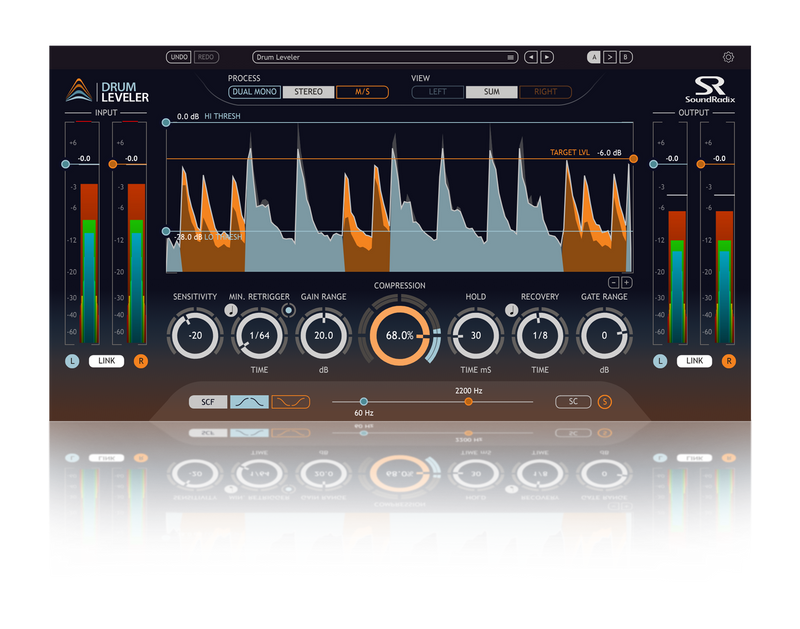Click the 2200 Hz filter slider handle
Screen dimensions: 800x629
pos(468,402)
